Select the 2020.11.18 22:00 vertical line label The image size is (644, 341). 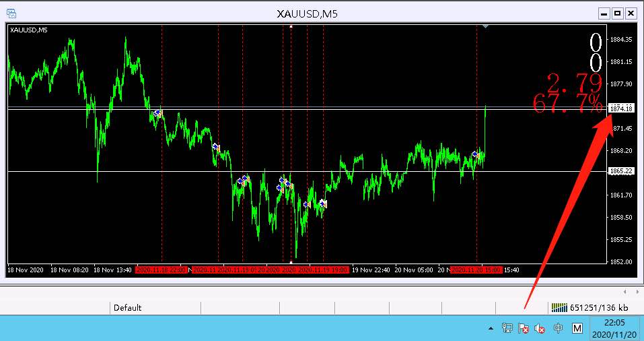[162, 270]
